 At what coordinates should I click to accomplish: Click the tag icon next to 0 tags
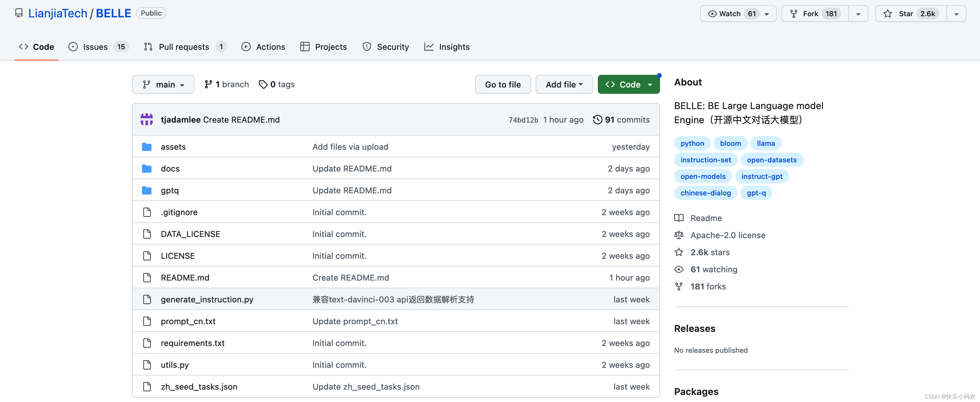[263, 85]
